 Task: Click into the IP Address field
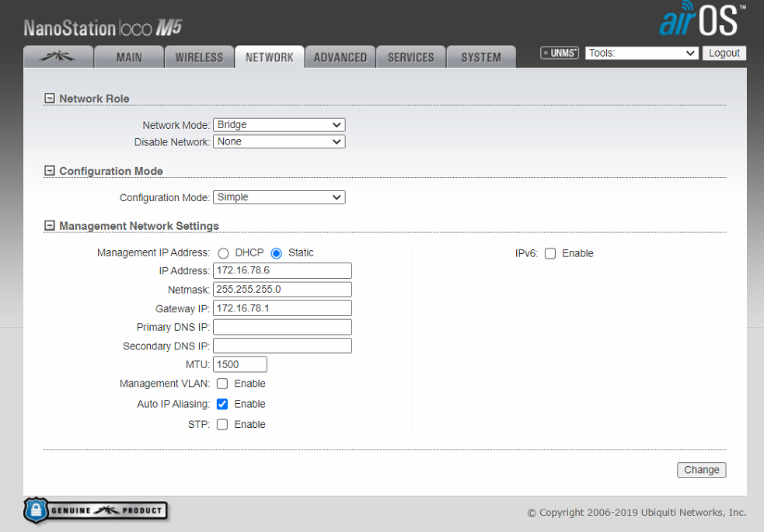[282, 270]
